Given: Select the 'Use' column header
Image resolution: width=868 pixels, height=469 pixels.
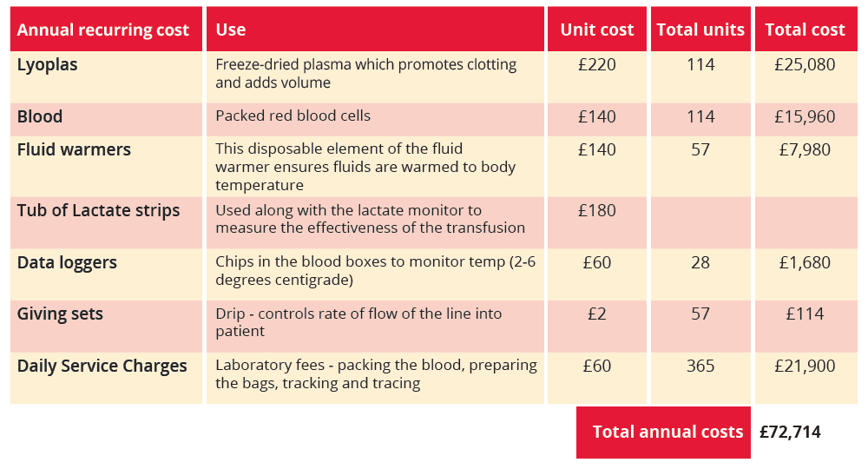Looking at the screenshot, I should (x=231, y=30).
